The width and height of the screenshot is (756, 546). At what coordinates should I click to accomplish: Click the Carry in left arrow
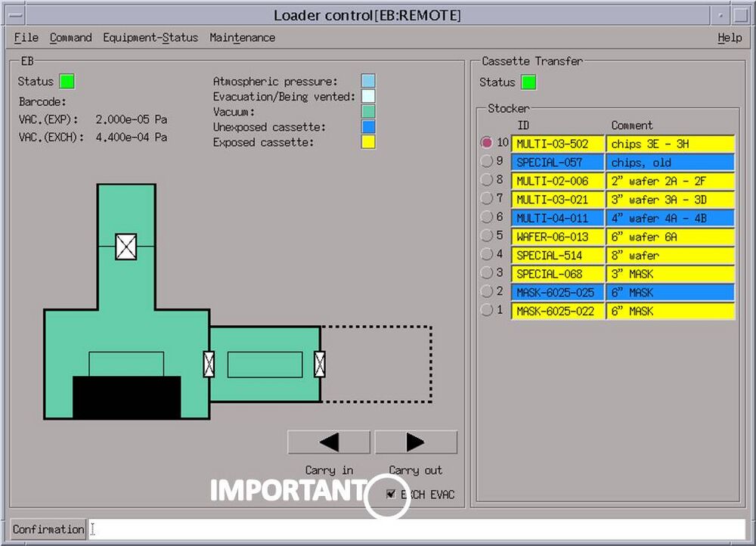[328, 442]
